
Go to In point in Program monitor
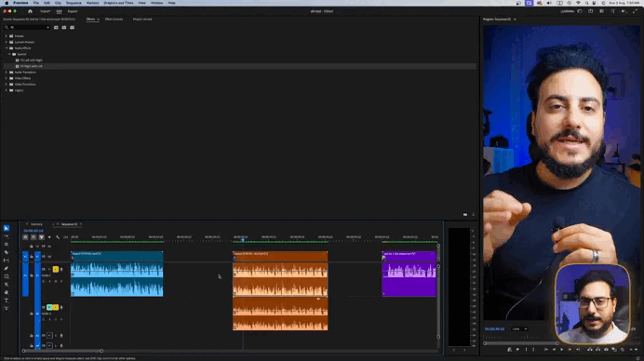546,350
